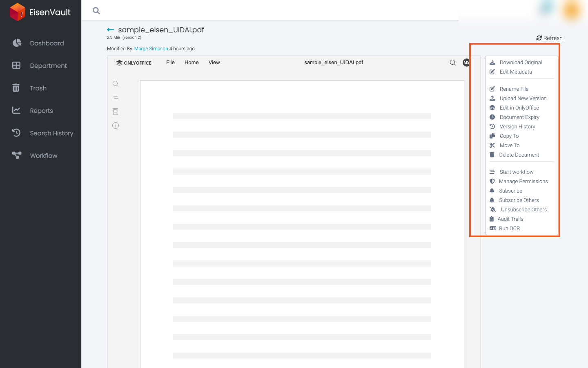The image size is (588, 368).
Task: Open the headings navigation panel icon
Action: 116,98
